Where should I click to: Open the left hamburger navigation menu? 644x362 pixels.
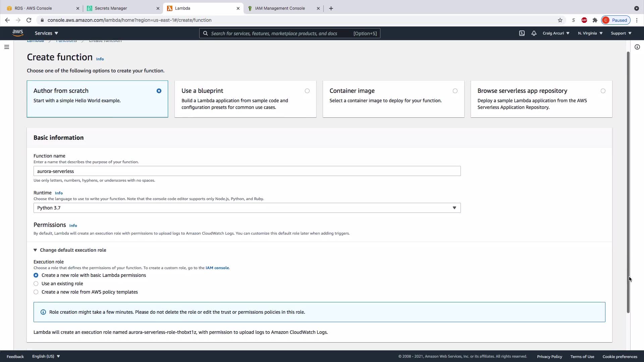point(6,47)
